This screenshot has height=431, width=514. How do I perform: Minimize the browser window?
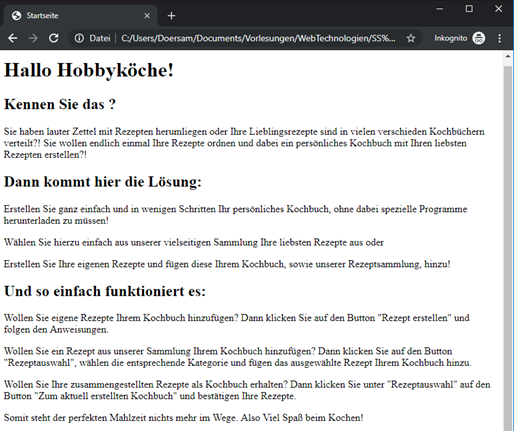(440, 9)
